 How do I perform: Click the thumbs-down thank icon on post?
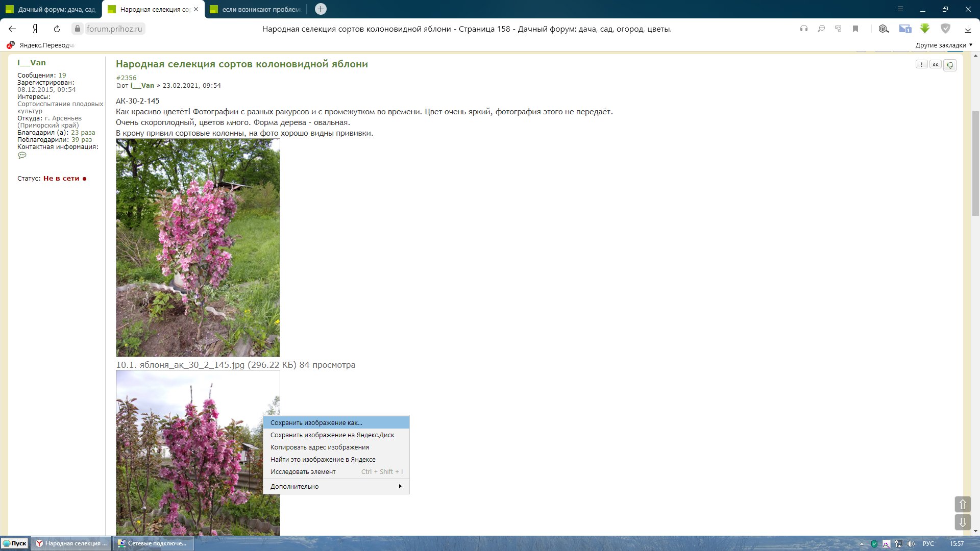click(x=950, y=65)
